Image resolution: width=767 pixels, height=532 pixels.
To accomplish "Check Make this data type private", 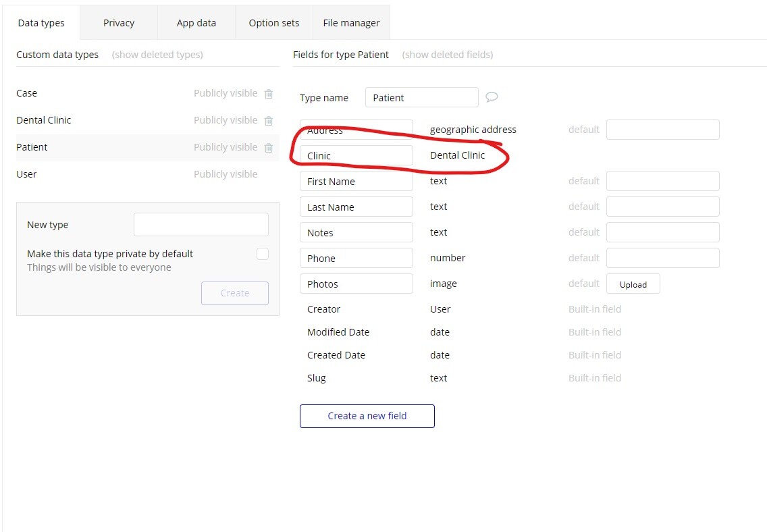I will [263, 254].
